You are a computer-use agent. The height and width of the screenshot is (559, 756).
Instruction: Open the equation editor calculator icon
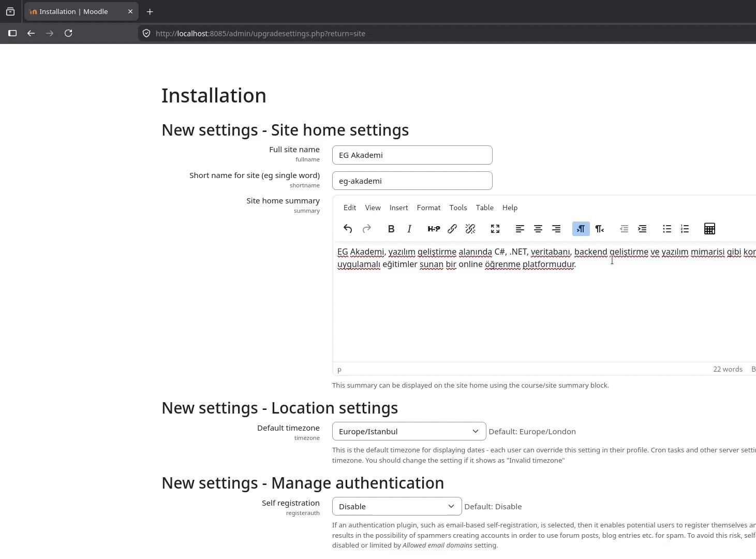[x=709, y=229]
